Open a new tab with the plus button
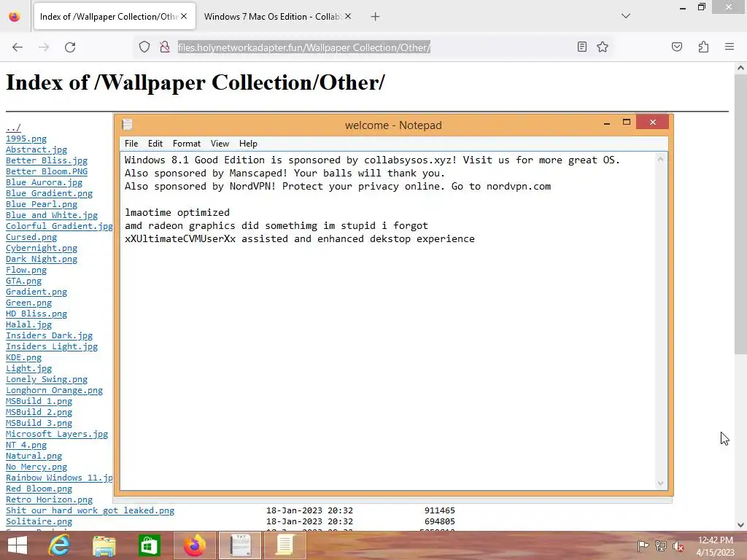747x560 pixels. pyautogui.click(x=376, y=17)
